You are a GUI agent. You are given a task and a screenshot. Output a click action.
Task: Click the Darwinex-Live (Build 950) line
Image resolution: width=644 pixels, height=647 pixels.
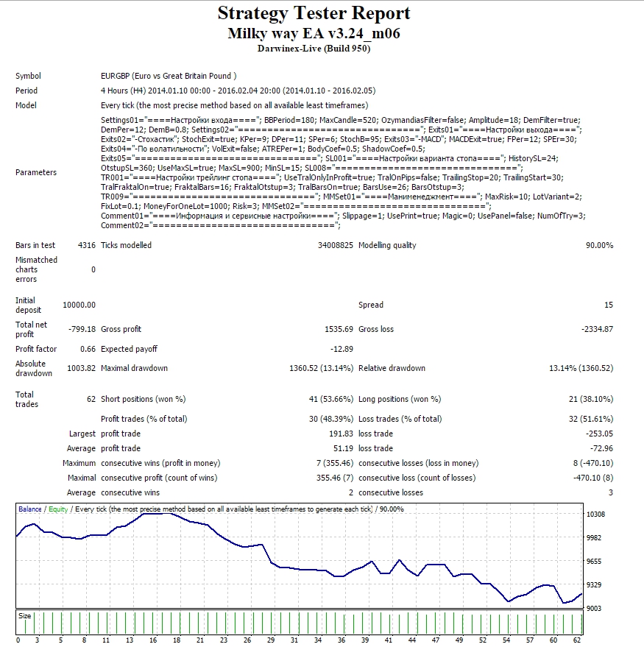(314, 49)
